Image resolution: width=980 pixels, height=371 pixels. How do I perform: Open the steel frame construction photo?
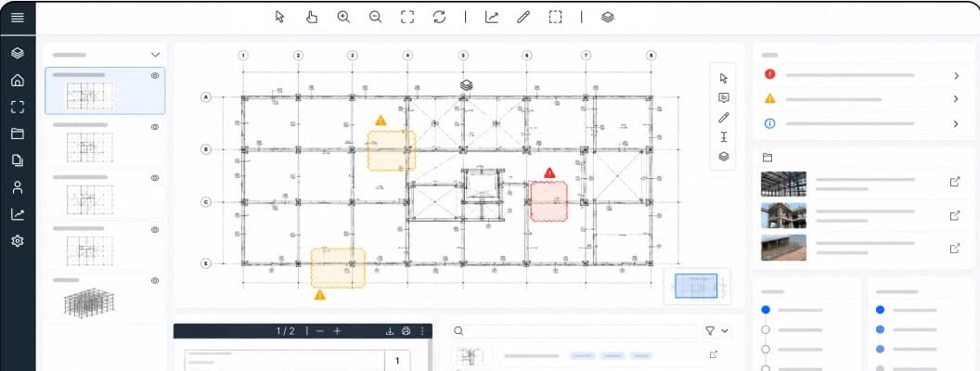tap(783, 184)
